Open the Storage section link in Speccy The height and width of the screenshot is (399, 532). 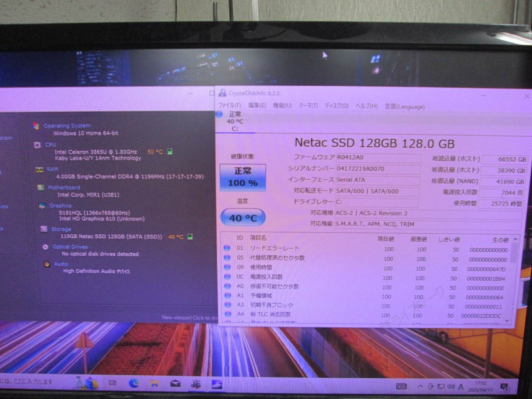click(x=61, y=229)
